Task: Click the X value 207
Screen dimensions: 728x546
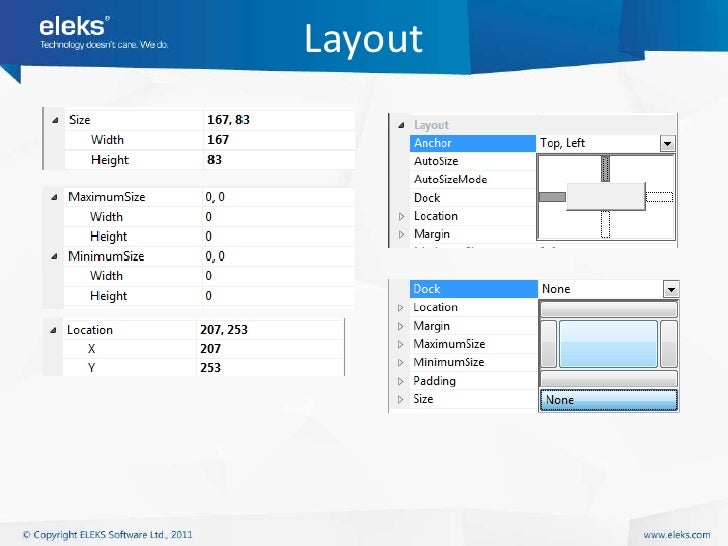Action: [210, 349]
